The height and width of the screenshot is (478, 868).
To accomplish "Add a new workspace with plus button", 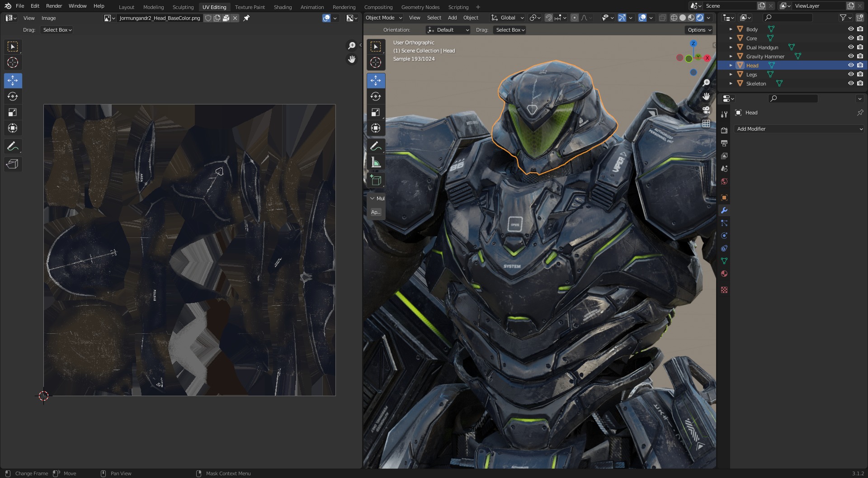I will pyautogui.click(x=478, y=7).
